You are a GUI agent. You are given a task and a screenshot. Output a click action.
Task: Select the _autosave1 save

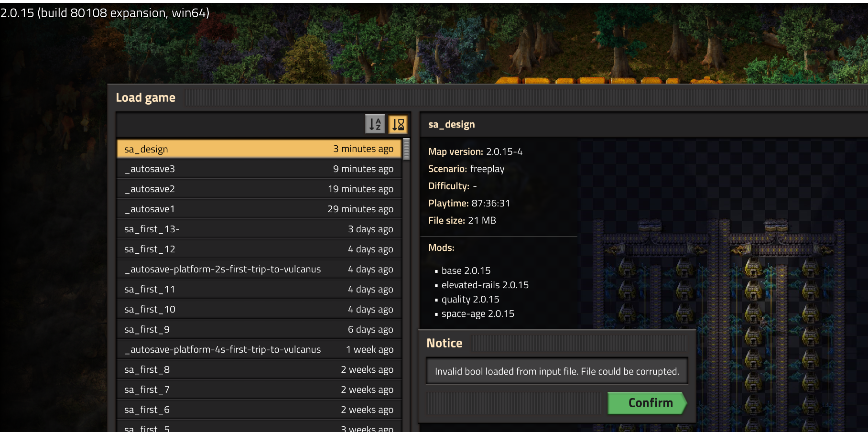[x=259, y=209]
